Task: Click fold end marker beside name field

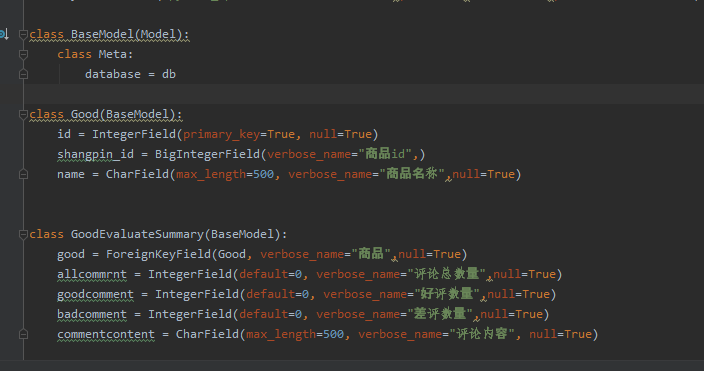Action: tap(23, 174)
